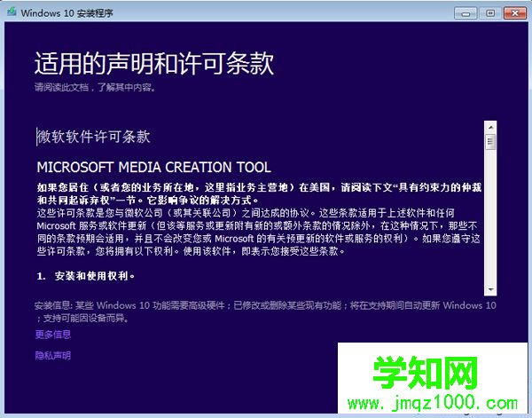Click the license scrollbar up arrow
The height and width of the screenshot is (418, 532).
(490, 127)
